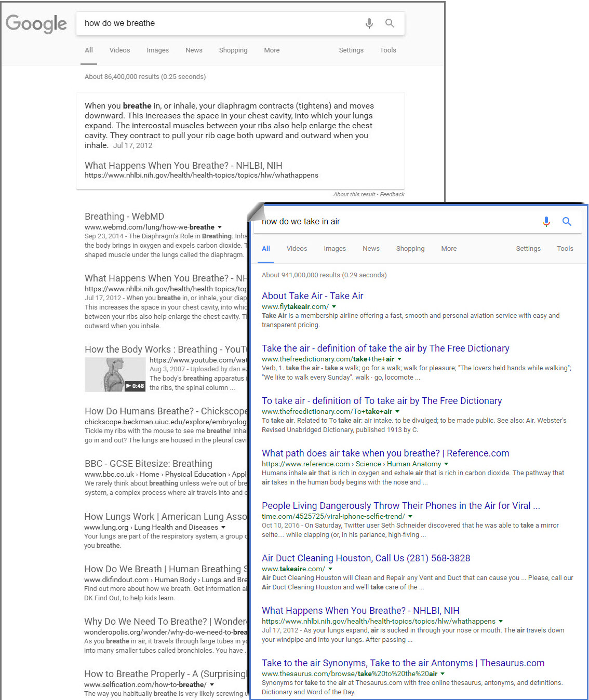This screenshot has width=589, height=700.
Task: Open 'People Living Dangerously Throw Their Phones' result
Action: click(x=401, y=506)
